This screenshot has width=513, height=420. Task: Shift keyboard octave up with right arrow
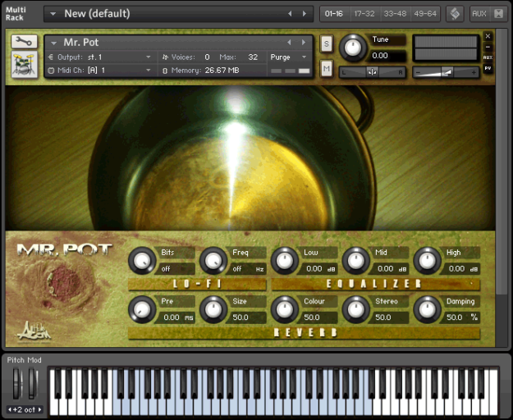[39, 409]
